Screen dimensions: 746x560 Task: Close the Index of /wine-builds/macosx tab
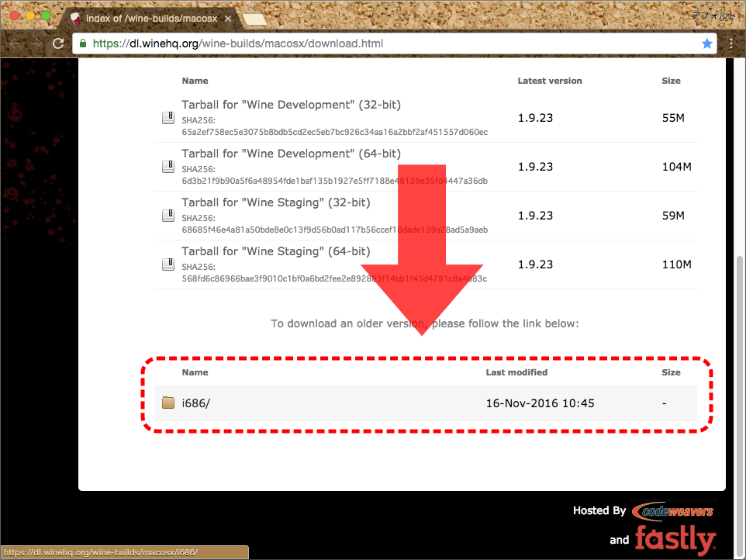click(x=228, y=19)
